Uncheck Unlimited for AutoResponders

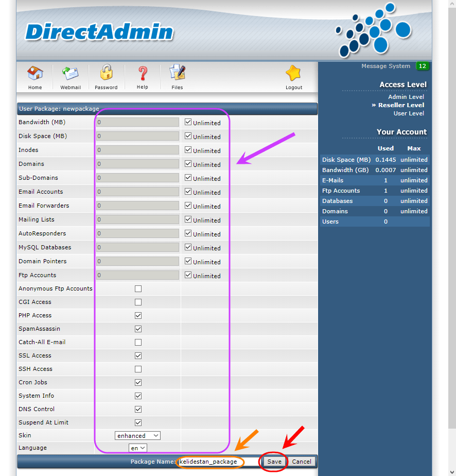[x=188, y=233]
